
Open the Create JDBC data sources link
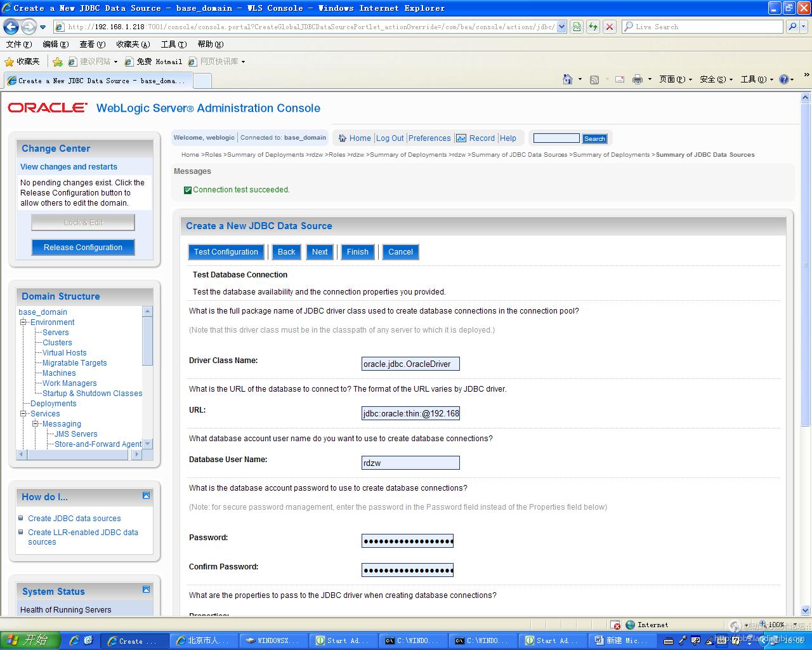pos(74,519)
